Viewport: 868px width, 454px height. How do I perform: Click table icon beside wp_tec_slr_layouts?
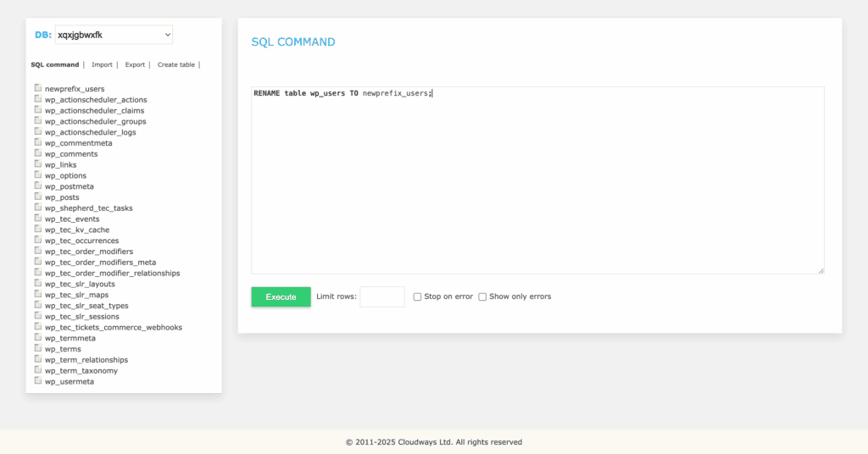37,283
